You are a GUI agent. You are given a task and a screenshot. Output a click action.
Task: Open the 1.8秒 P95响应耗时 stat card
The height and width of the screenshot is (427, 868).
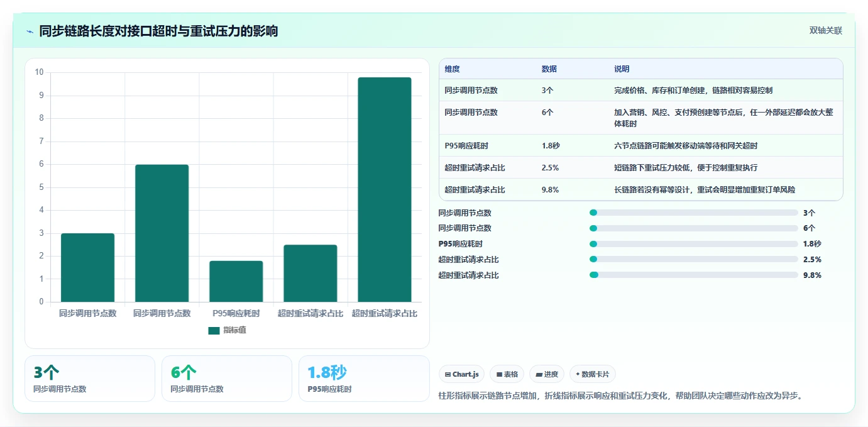[364, 379]
